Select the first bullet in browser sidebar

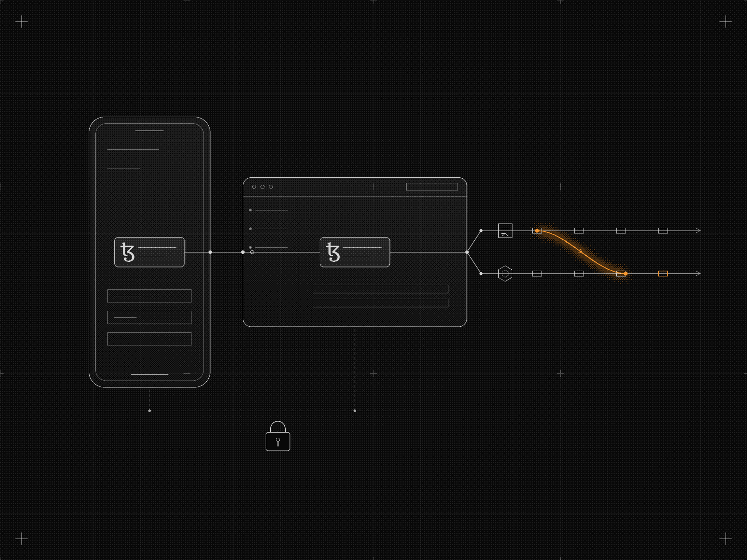click(x=250, y=210)
